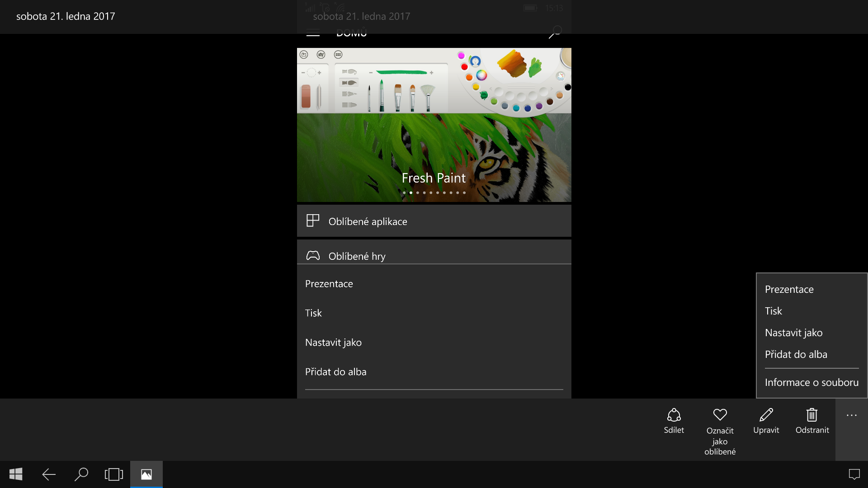Click Oblíbené aplikace in the photo
Viewport: 868px width, 488px height.
pos(368,221)
